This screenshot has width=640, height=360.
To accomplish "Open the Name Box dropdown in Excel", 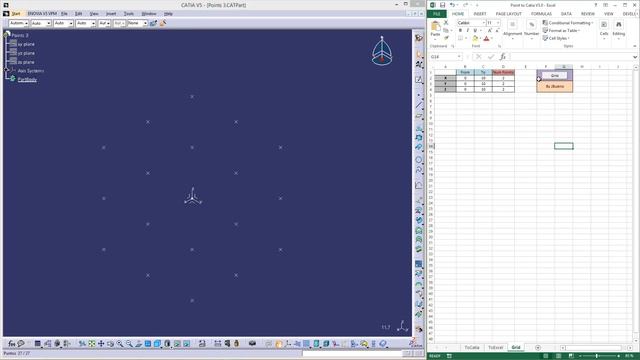I will 459,57.
